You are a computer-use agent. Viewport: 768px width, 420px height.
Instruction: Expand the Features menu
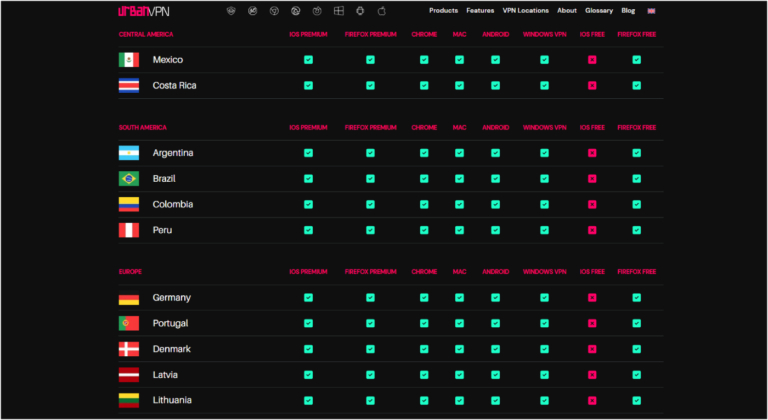(x=480, y=11)
